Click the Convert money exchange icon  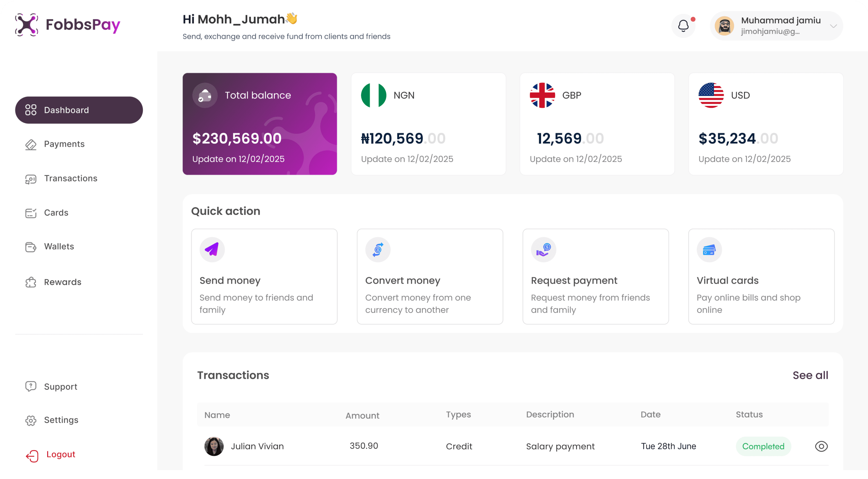point(378,250)
